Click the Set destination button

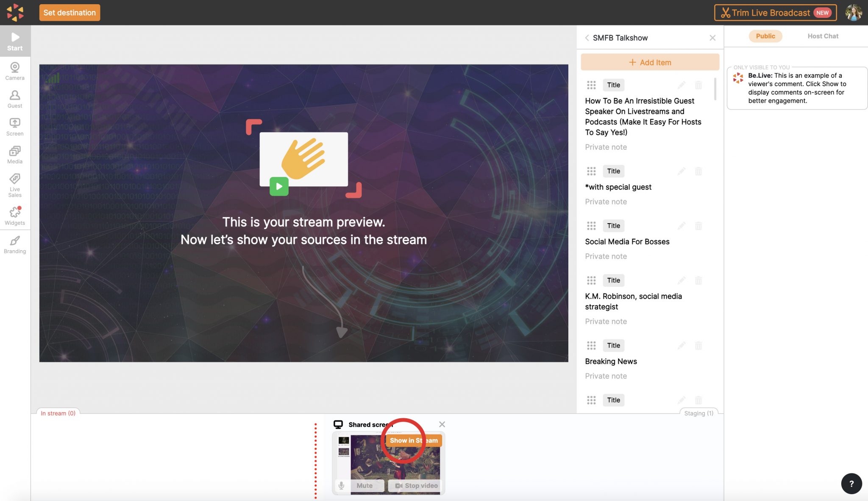pyautogui.click(x=69, y=12)
